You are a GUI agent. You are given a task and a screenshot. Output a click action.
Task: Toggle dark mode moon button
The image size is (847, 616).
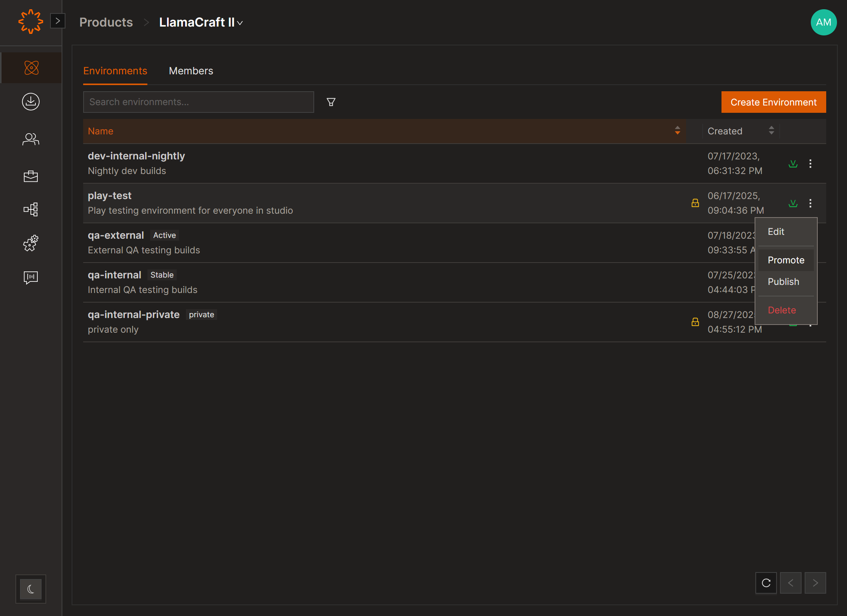tap(31, 589)
